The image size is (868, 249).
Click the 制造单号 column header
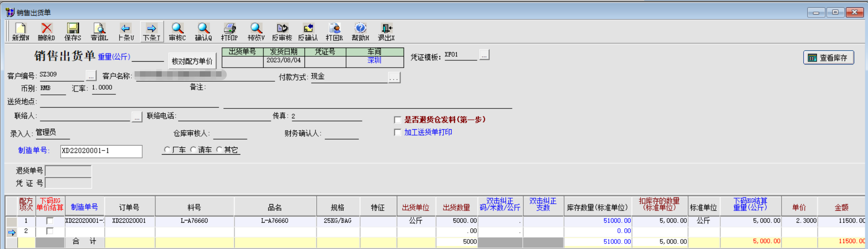85,207
